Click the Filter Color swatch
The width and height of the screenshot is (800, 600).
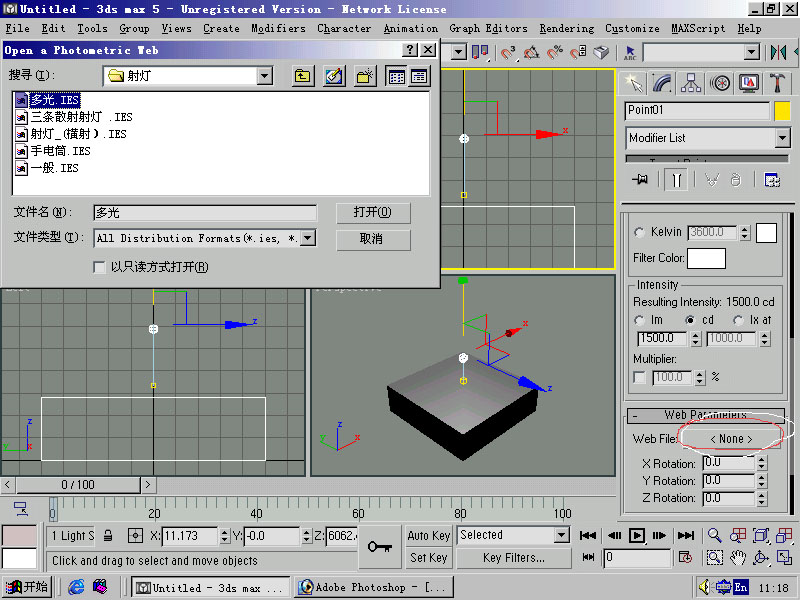click(706, 258)
